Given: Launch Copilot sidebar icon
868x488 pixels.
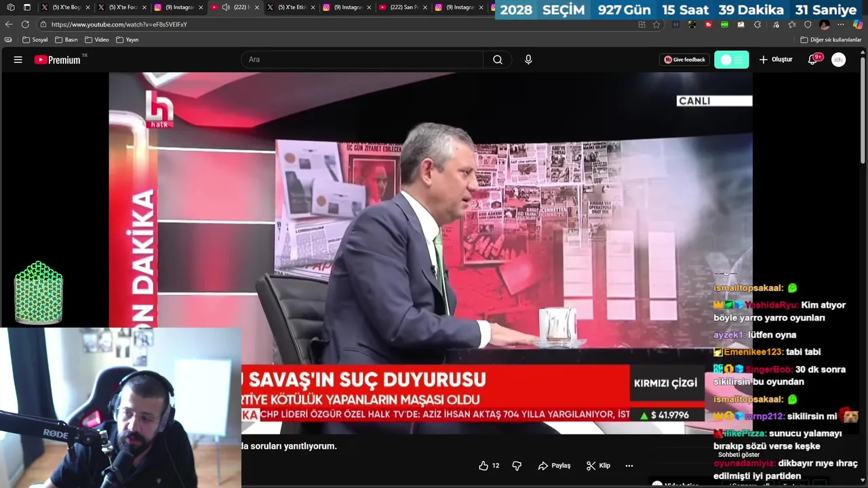Looking at the screenshot, I should coord(858,24).
